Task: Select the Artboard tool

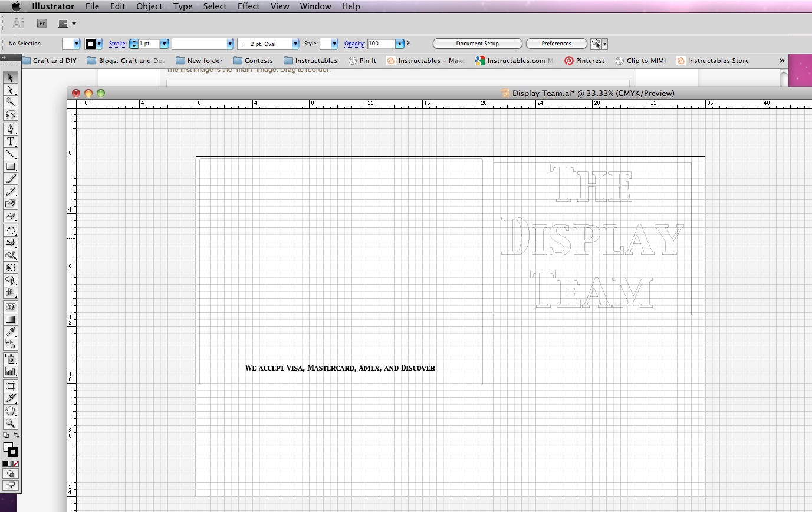Action: [10, 386]
